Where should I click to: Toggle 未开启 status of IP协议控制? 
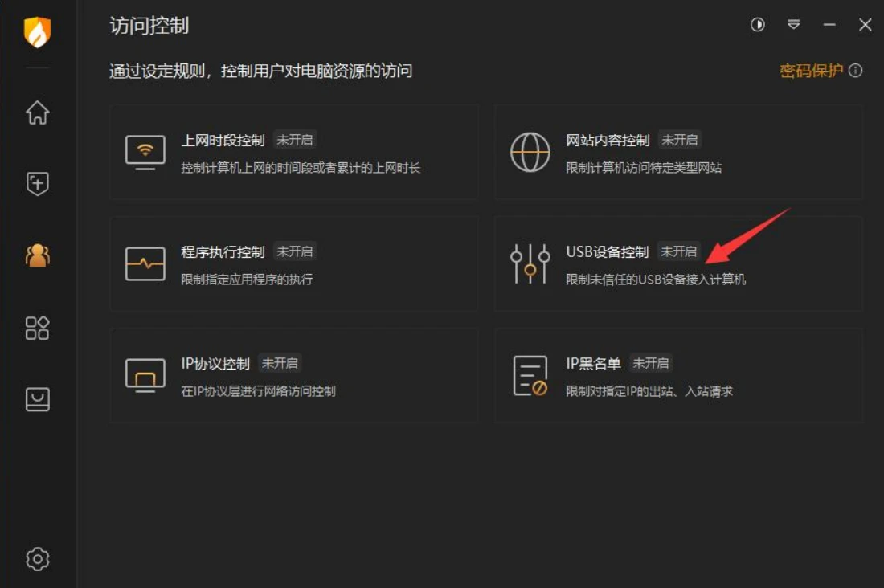280,363
